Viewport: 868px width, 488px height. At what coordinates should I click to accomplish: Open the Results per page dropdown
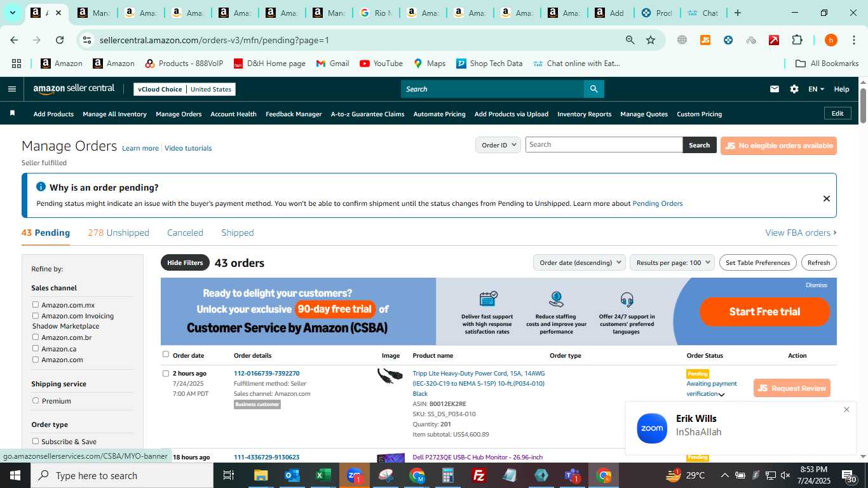point(672,262)
